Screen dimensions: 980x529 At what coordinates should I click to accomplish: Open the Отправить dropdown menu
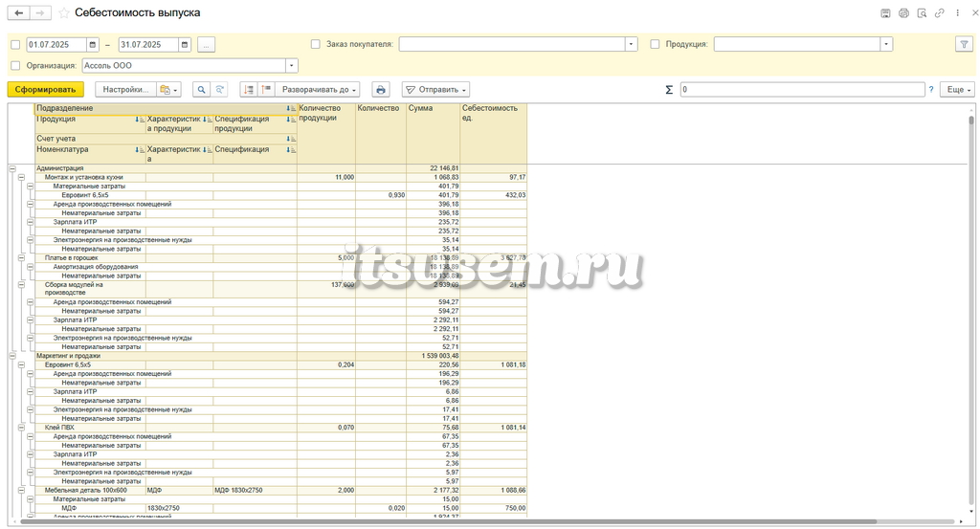[435, 90]
